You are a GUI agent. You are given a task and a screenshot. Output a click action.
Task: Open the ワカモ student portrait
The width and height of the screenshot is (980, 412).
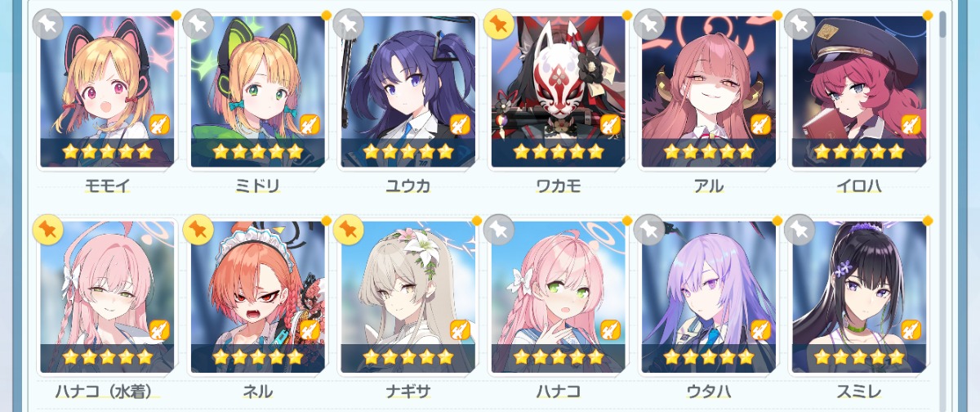558,92
